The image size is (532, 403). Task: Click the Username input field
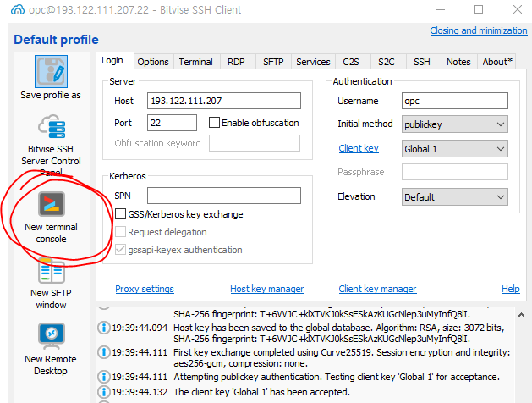tap(455, 101)
